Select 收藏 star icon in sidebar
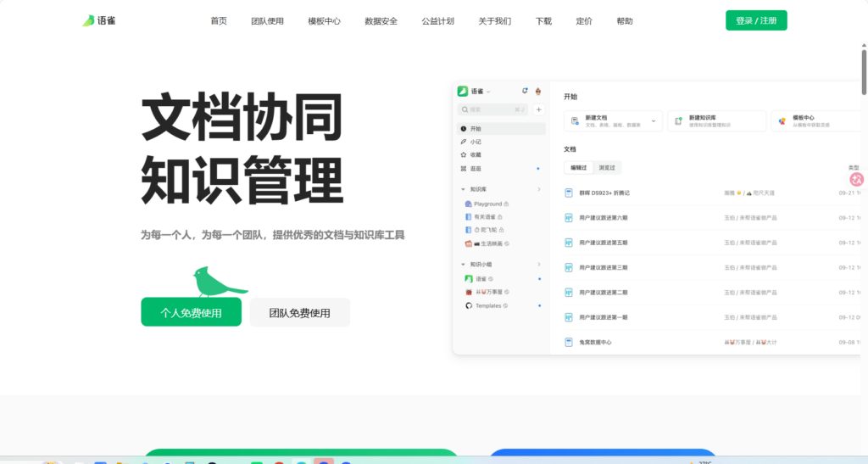 coord(464,155)
